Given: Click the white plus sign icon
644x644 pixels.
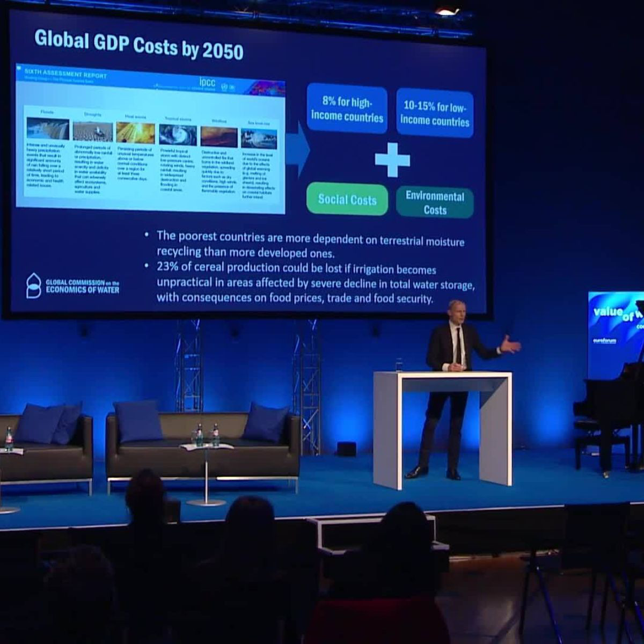Looking at the screenshot, I should pos(392,159).
